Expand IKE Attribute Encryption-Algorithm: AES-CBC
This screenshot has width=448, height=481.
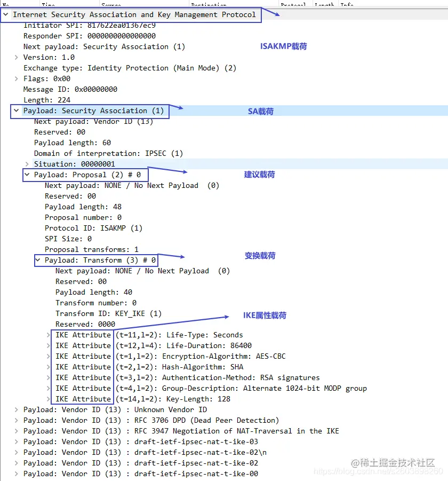[x=48, y=357]
